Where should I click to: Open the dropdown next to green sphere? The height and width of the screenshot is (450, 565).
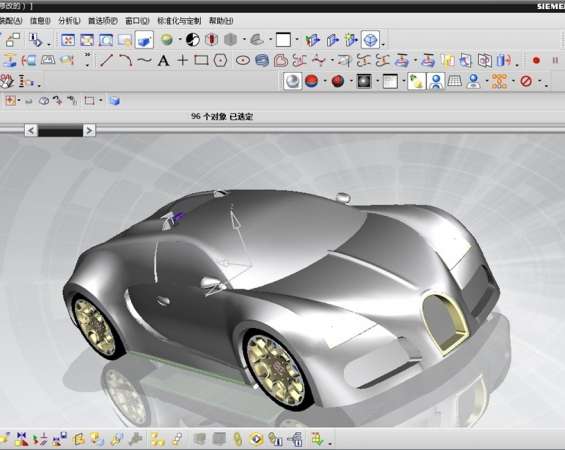coord(179,40)
